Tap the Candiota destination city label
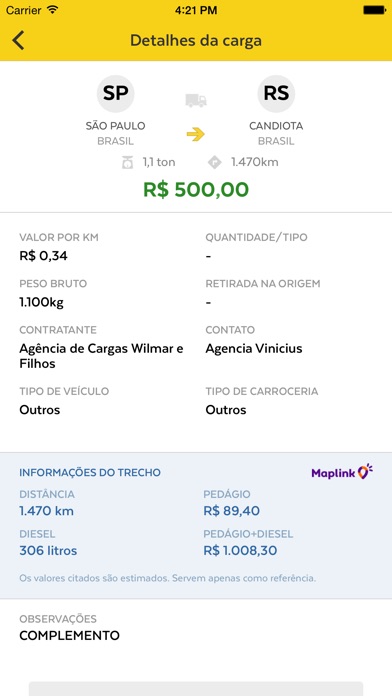This screenshot has height=696, width=392. tap(276, 126)
